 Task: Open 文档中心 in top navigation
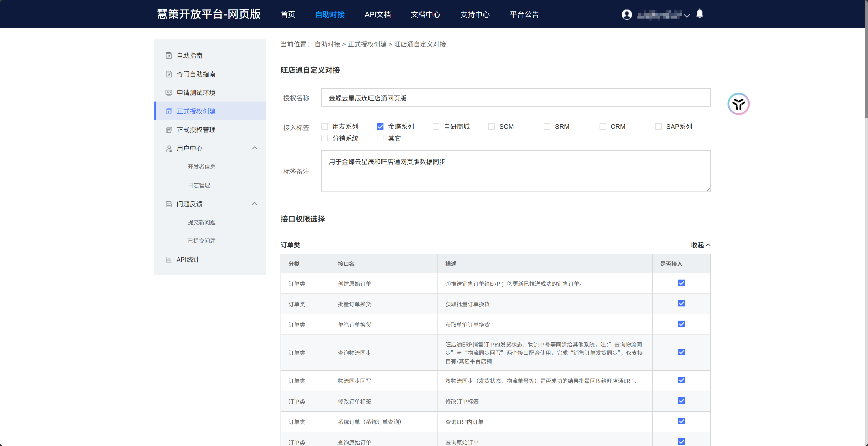click(426, 14)
